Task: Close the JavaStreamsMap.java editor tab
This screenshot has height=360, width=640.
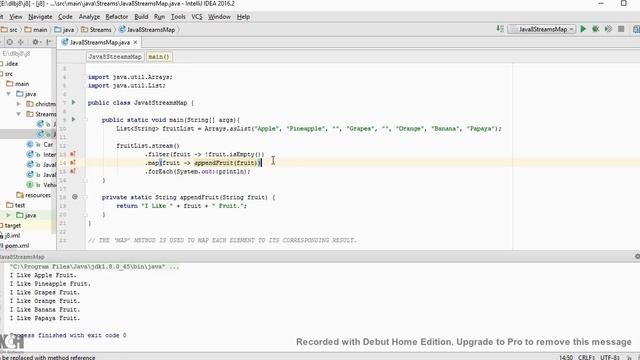Action: pos(135,42)
